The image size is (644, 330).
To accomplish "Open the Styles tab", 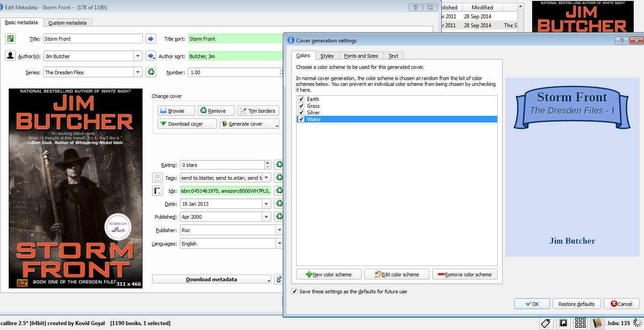I will (x=327, y=56).
